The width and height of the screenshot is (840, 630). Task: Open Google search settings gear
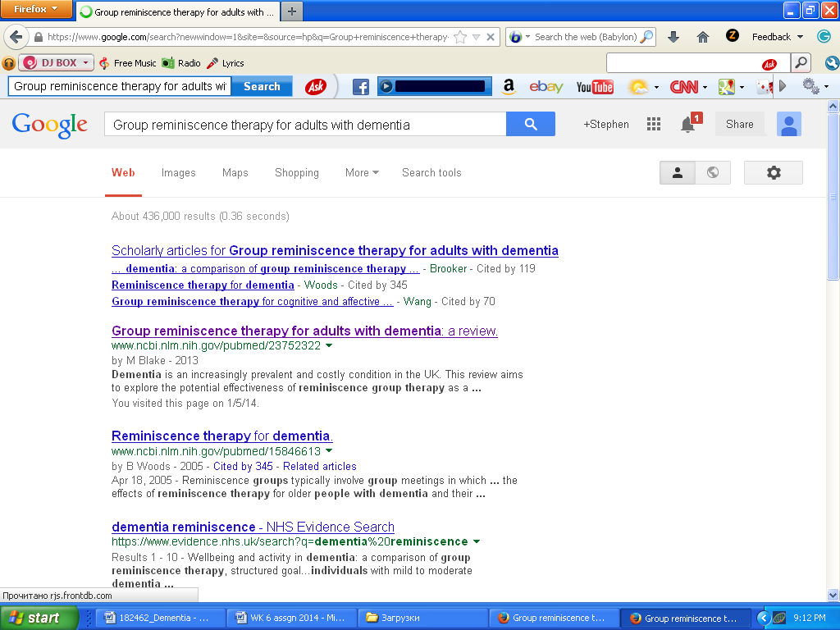(773, 172)
